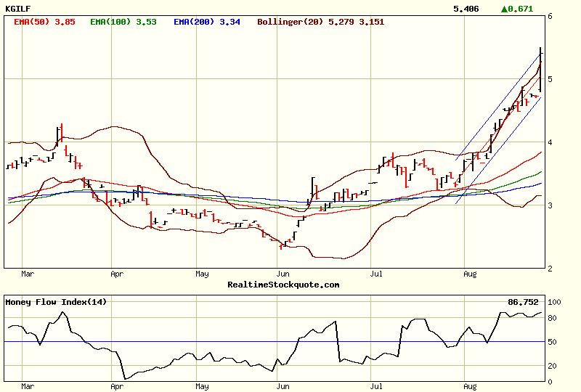Click the price axis value 4
Image resolution: width=581 pixels, height=392 pixels.
(550, 142)
